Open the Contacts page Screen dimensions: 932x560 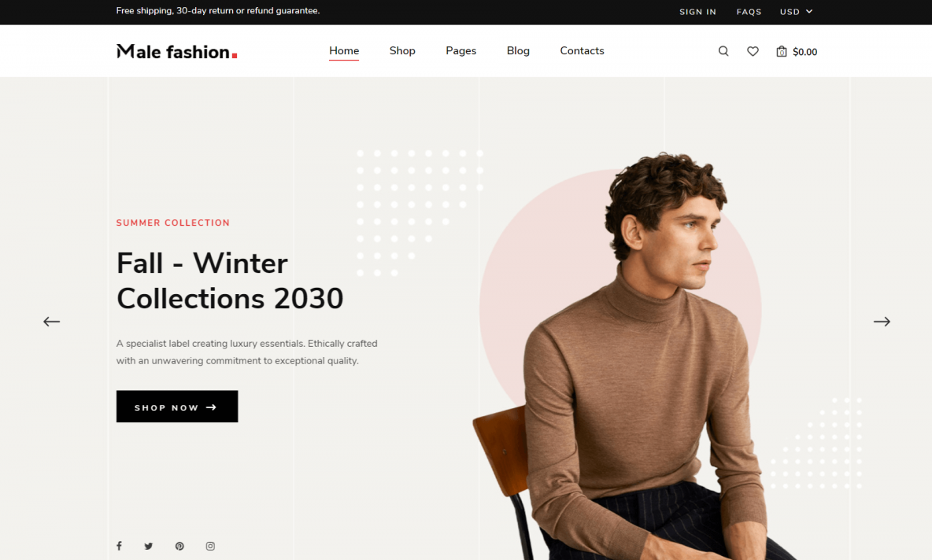(x=582, y=51)
